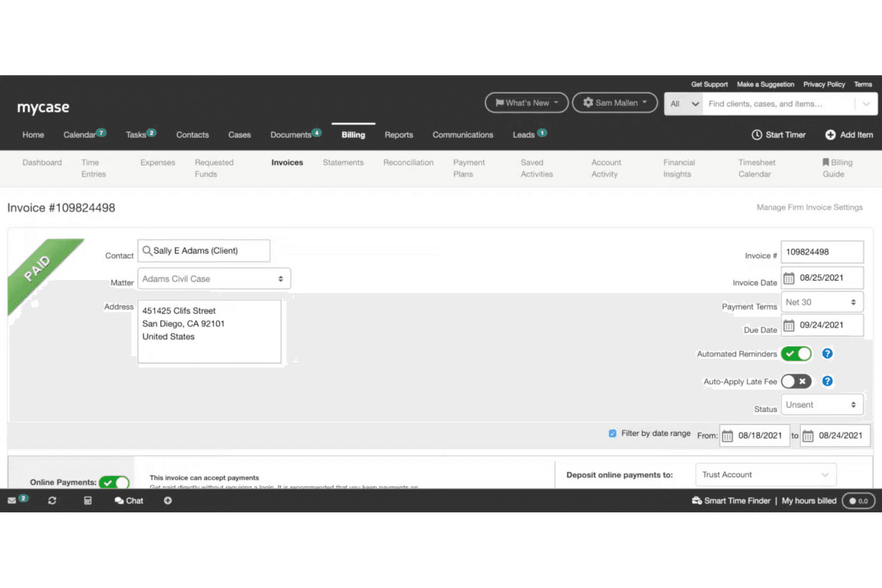Open the From date calendar icon

pos(728,436)
